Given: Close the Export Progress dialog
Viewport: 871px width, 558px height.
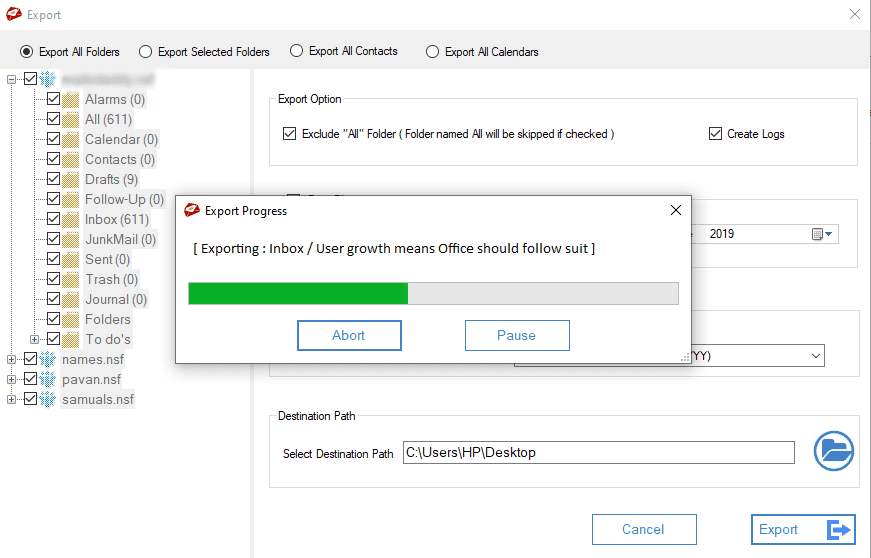Looking at the screenshot, I should point(675,210).
